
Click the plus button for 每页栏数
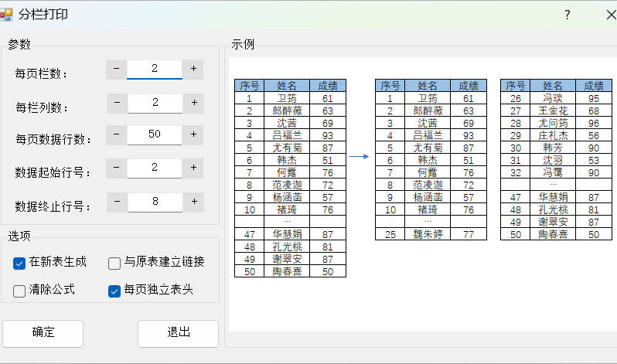pyautogui.click(x=193, y=70)
